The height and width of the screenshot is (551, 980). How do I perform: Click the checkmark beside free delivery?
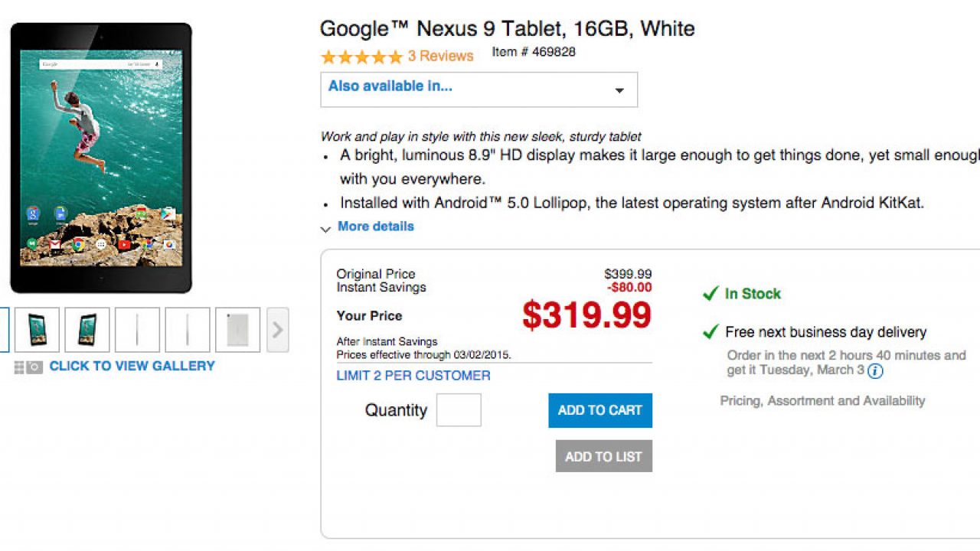point(710,332)
